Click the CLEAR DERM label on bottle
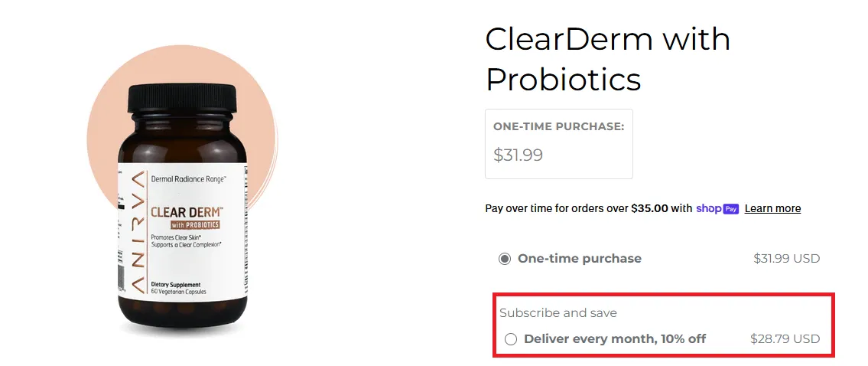Viewport: 868px width, 366px height. [x=187, y=212]
